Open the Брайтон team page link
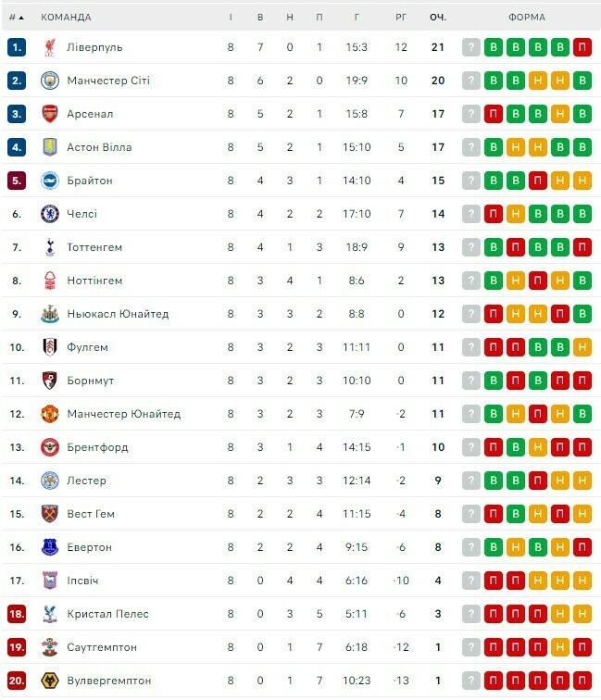 (90, 181)
